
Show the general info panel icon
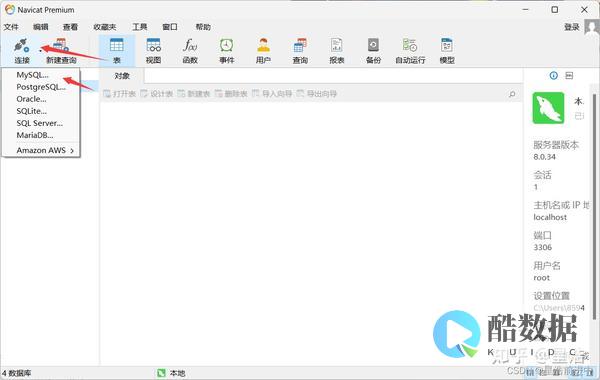coord(553,75)
